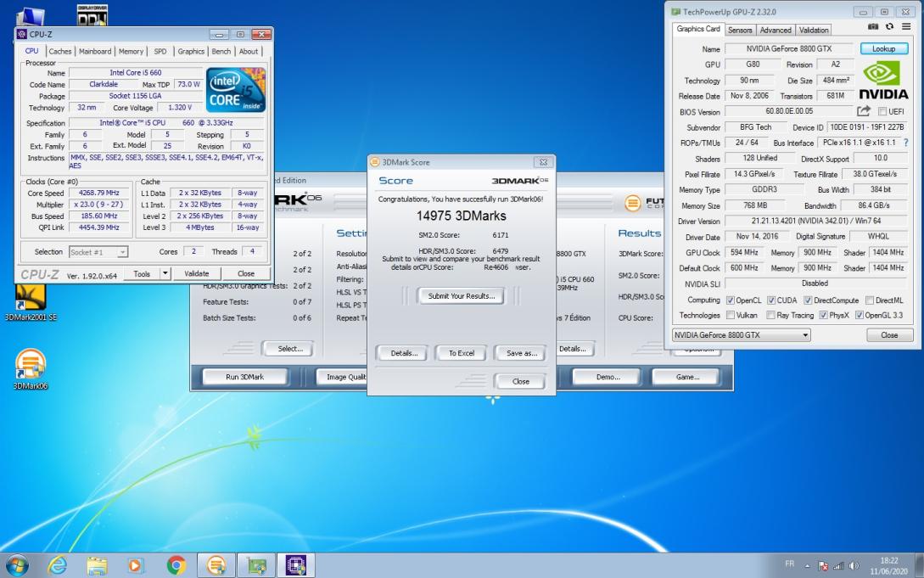Click Details in 3DMark Score dialog

[404, 353]
